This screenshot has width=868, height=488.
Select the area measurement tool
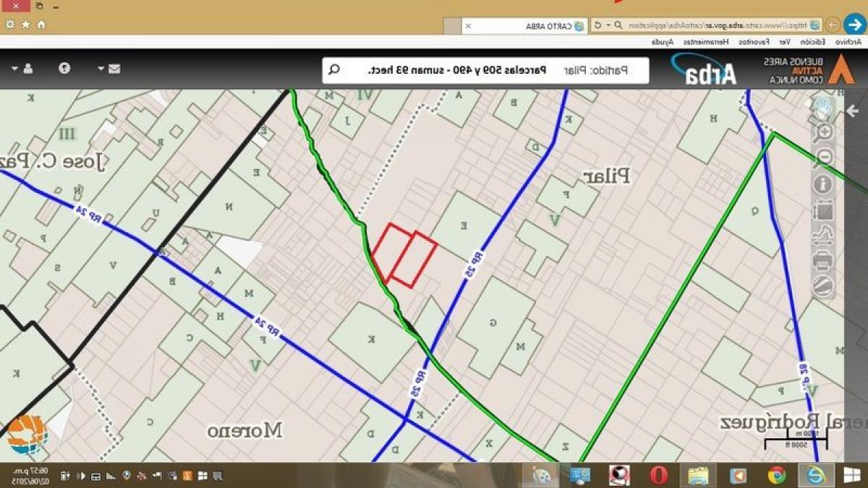click(823, 210)
